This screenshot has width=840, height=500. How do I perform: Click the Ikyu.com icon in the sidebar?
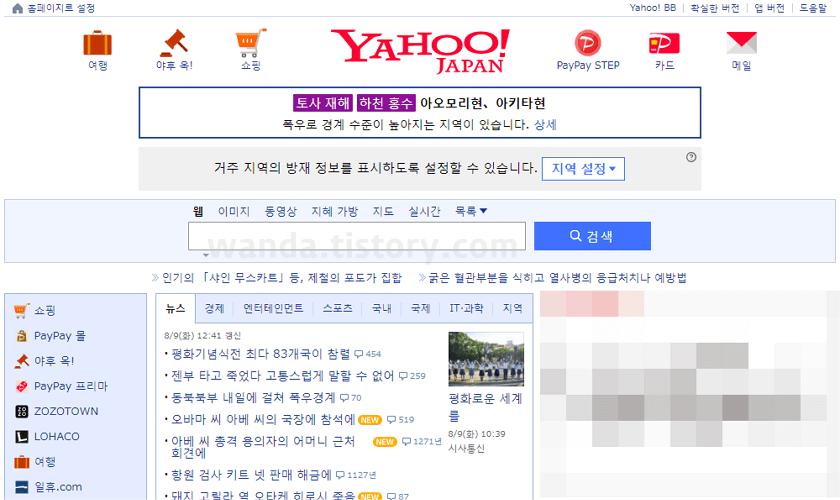[x=21, y=487]
